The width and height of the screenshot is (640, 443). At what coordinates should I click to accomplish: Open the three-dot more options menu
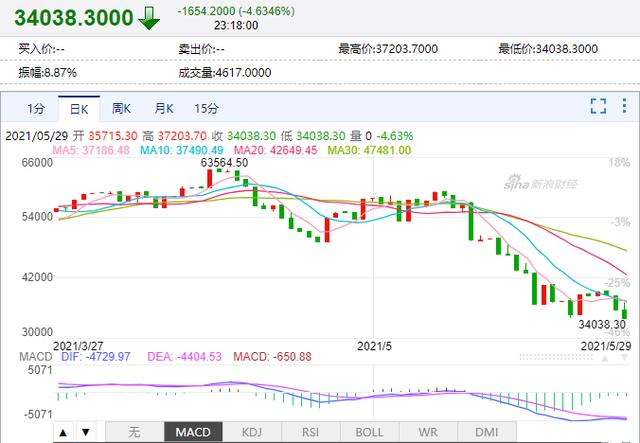pos(624,106)
